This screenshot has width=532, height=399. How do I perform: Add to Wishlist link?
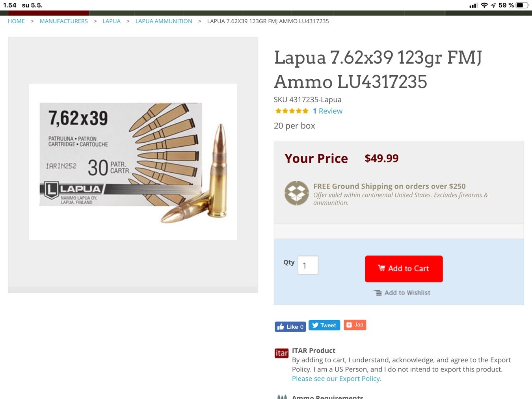(407, 293)
